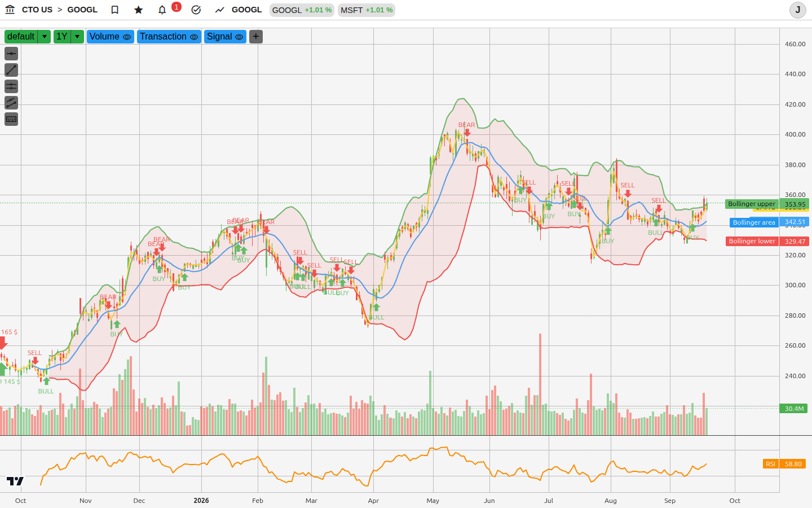Click the circled checkmark icon

click(196, 10)
